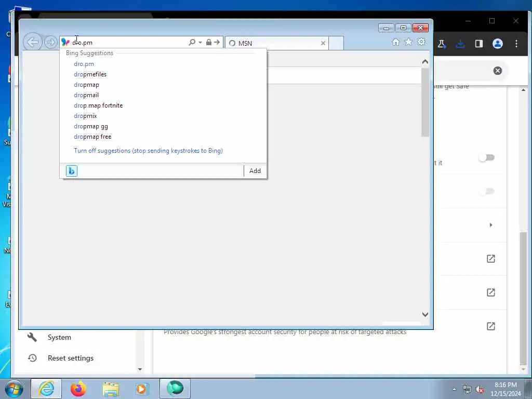Select the dropmefiles suggestion
This screenshot has height=399, width=532.
coord(90,74)
